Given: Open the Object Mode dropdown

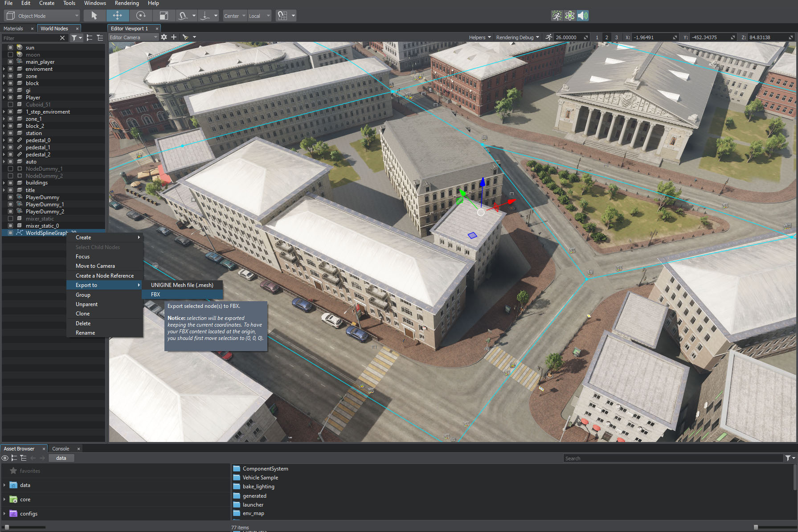Looking at the screenshot, I should 42,16.
